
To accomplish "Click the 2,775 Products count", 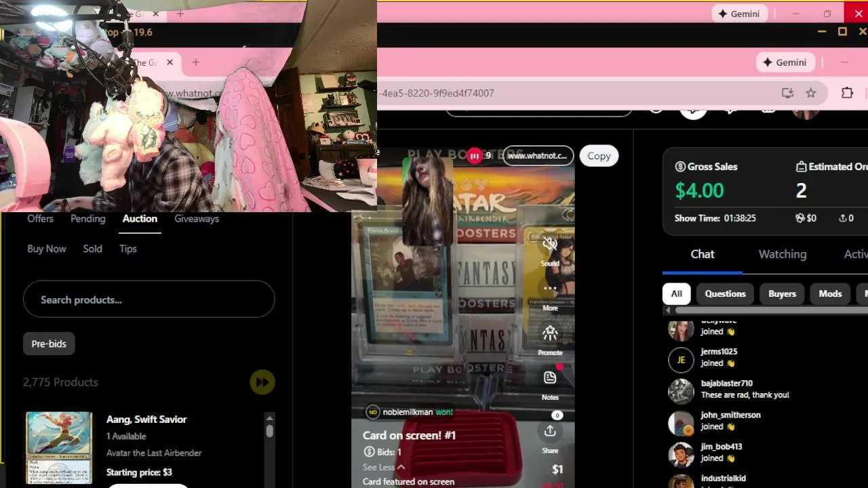I will tap(60, 382).
